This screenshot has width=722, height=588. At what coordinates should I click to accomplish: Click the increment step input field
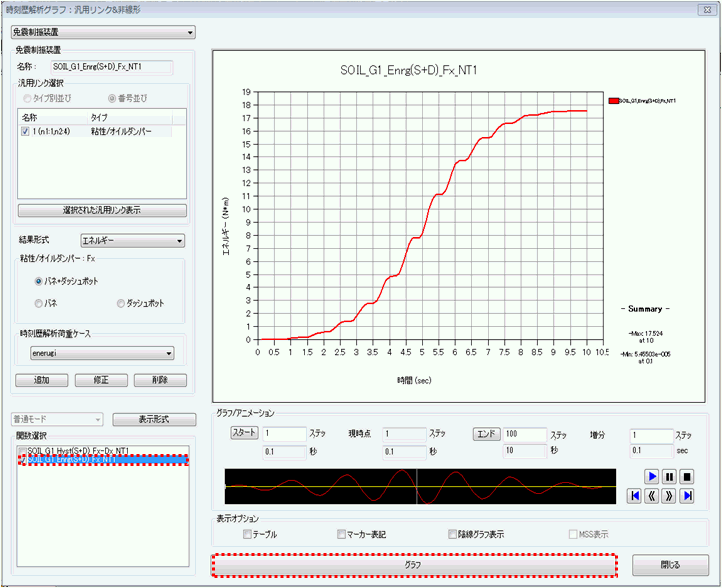(651, 436)
